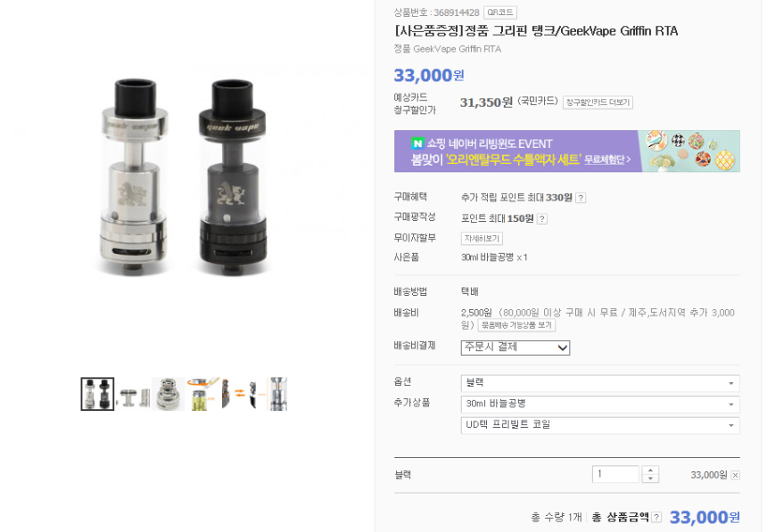Click the help icon beside 330원 points
Screen dimensions: 767x532
coord(581,198)
